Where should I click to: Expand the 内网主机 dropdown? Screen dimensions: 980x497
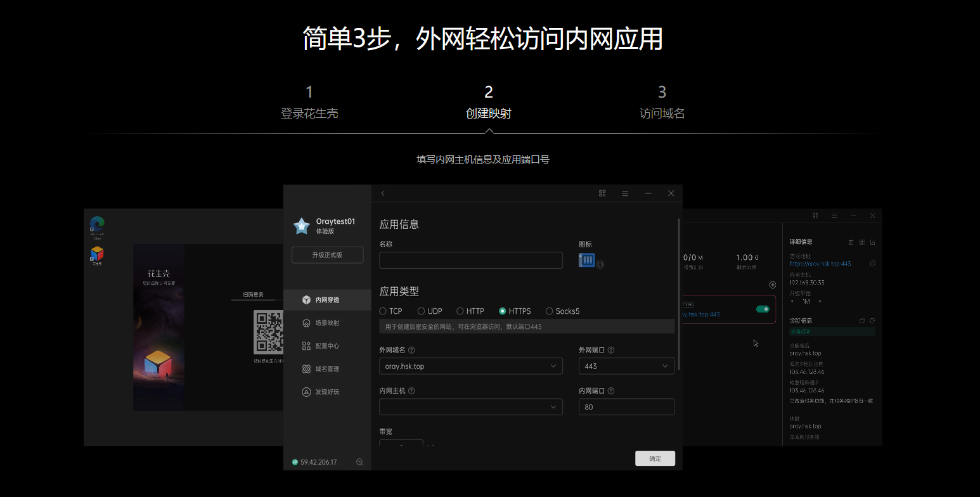tap(471, 407)
